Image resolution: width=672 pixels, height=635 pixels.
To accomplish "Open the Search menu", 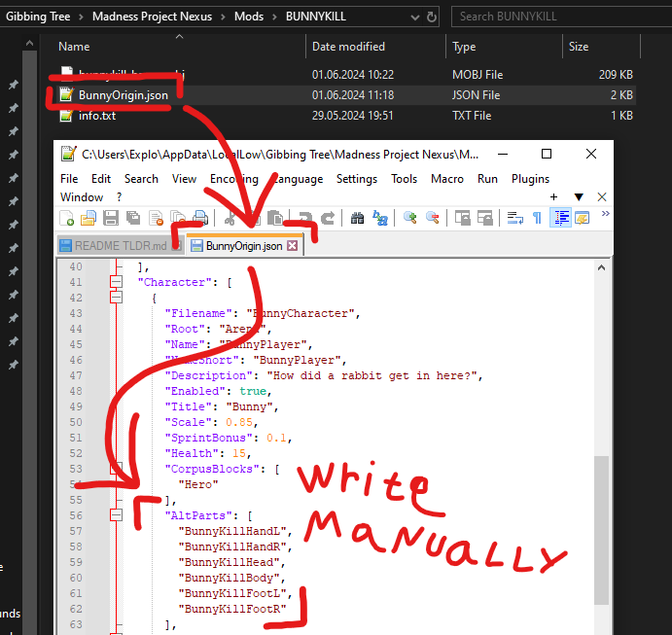I will click(x=141, y=179).
